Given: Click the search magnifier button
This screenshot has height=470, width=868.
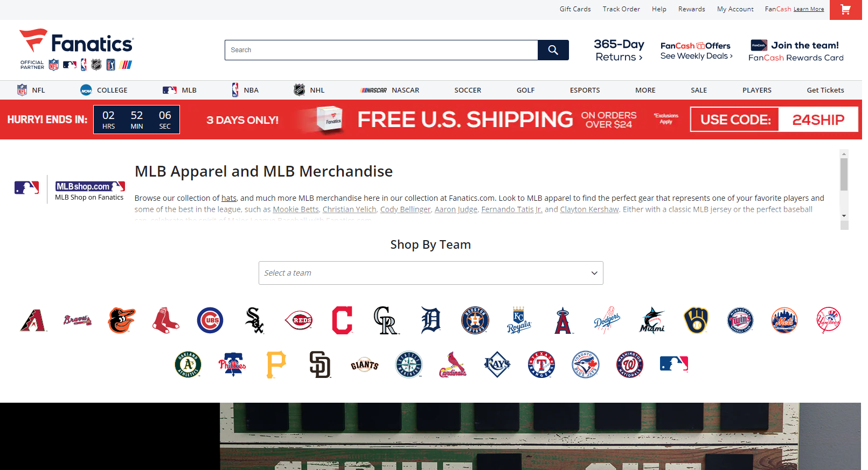Looking at the screenshot, I should click(x=553, y=50).
